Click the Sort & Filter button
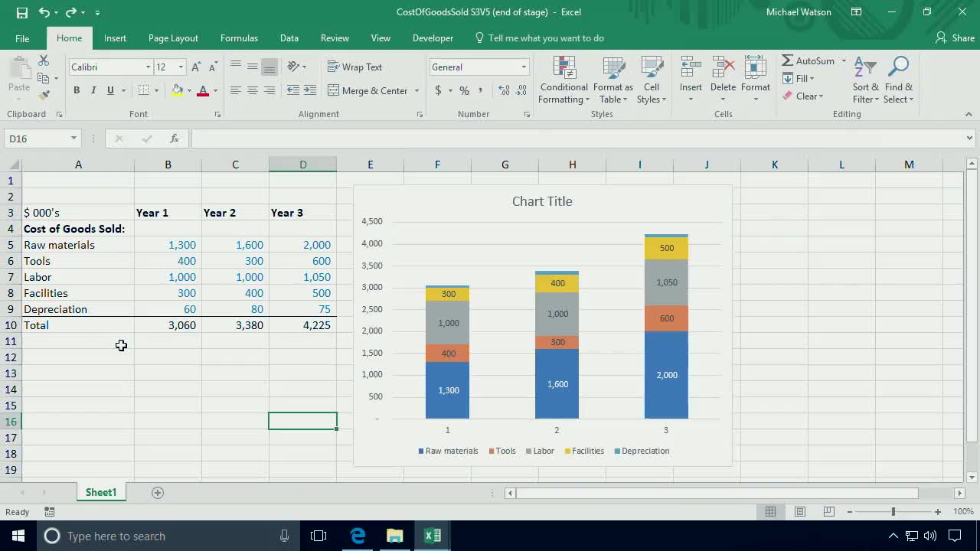The height and width of the screenshot is (551, 980). [x=865, y=80]
